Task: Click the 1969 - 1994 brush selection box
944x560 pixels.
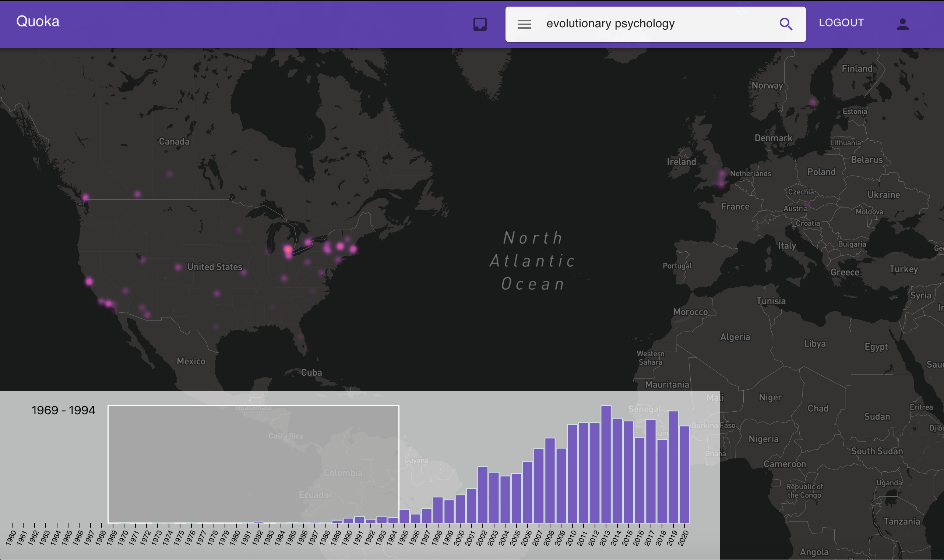Action: click(x=253, y=464)
